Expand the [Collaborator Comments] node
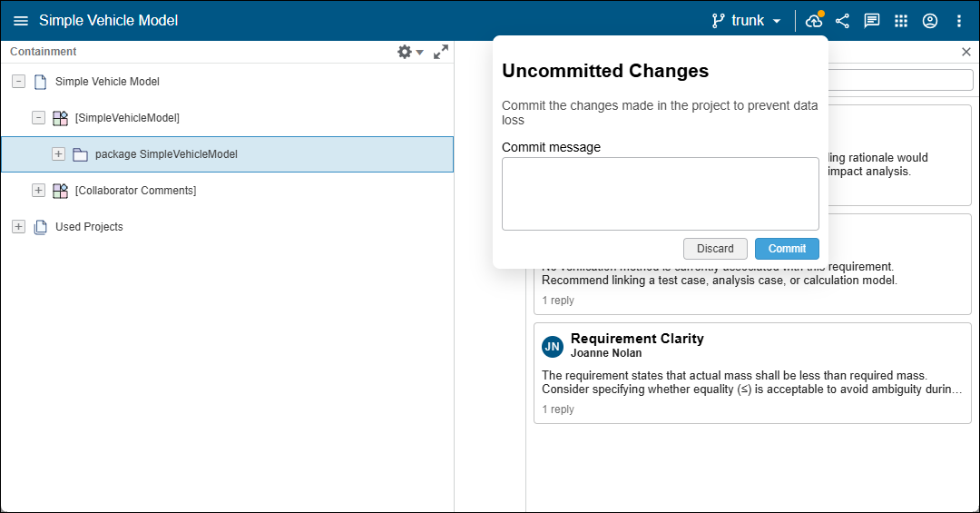Image resolution: width=980 pixels, height=513 pixels. [x=39, y=190]
